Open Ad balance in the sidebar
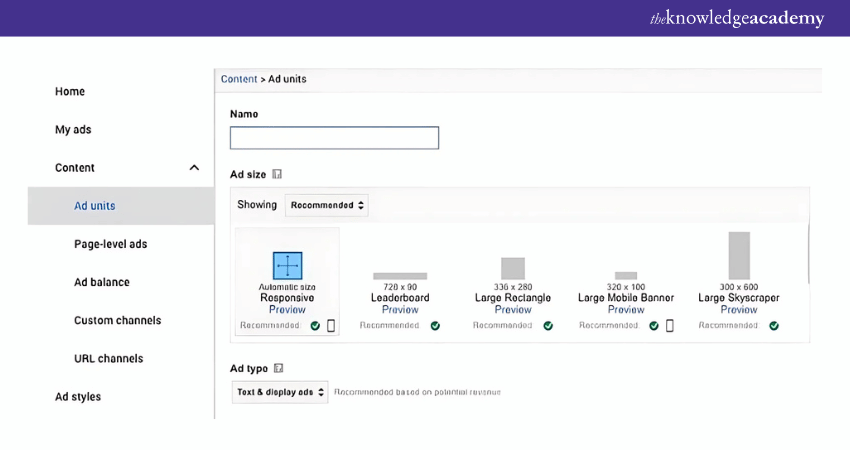The width and height of the screenshot is (850, 450). (x=103, y=283)
